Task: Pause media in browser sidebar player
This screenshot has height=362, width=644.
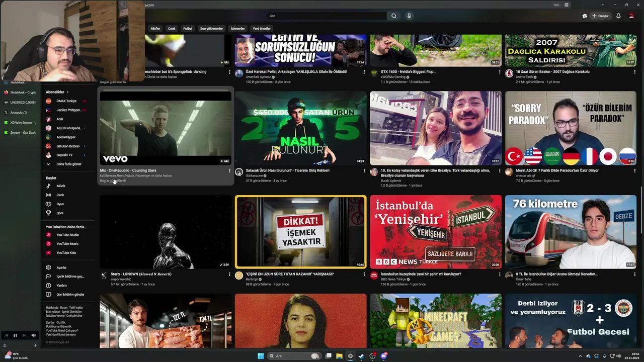Action: tap(15, 335)
